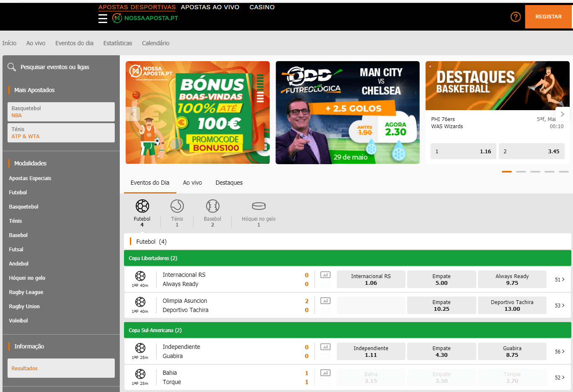
Task: Expand 53 more markets for Olimpia Asuncion
Action: (560, 305)
